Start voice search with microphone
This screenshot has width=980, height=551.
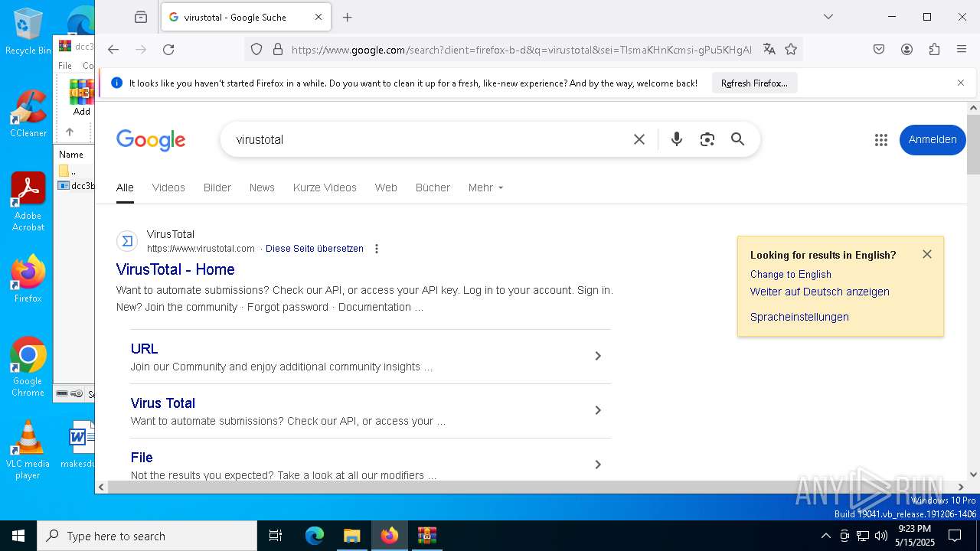(677, 139)
